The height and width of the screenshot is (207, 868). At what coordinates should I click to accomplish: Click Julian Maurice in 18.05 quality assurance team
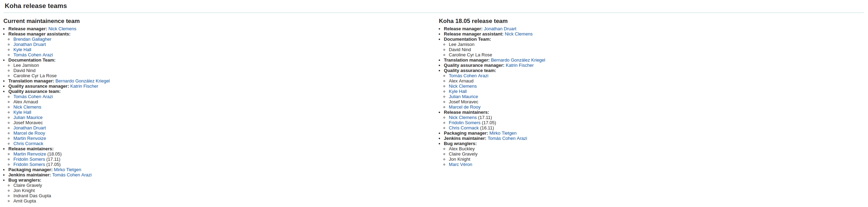point(463,97)
